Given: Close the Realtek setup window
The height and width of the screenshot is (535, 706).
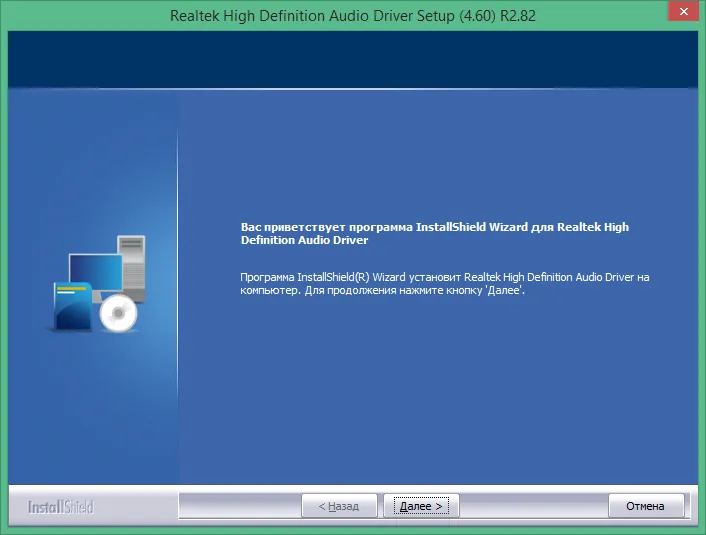Looking at the screenshot, I should (683, 11).
